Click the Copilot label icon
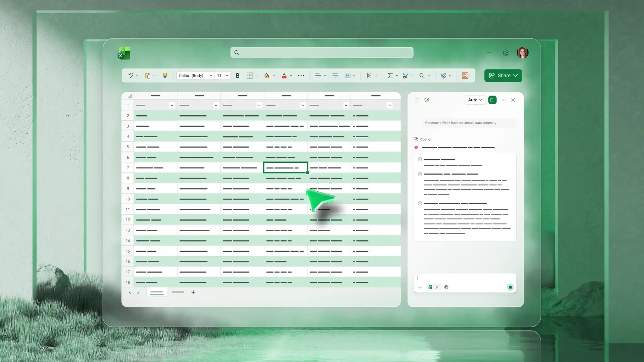 point(416,139)
